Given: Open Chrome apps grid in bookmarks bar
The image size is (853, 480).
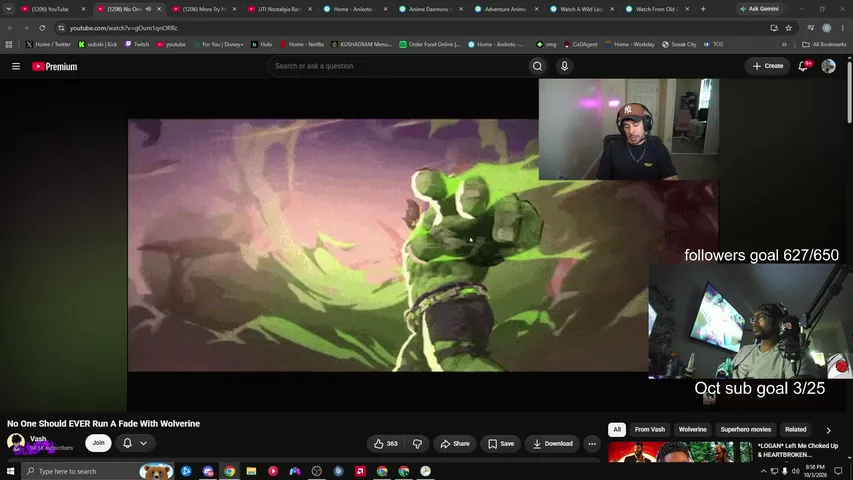Looking at the screenshot, I should pyautogui.click(x=9, y=45).
